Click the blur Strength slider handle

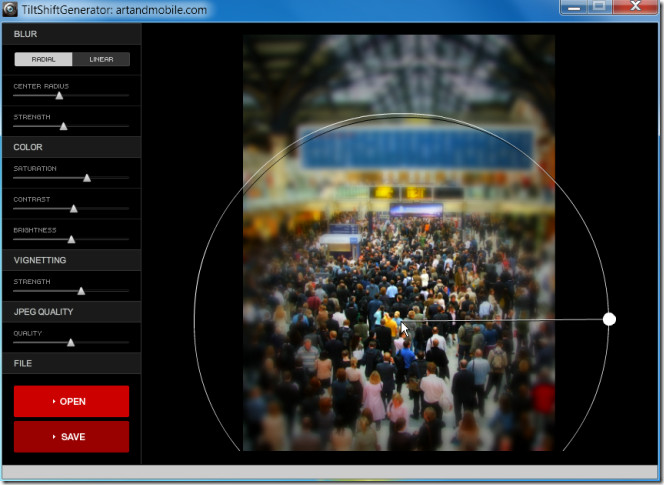tap(64, 126)
